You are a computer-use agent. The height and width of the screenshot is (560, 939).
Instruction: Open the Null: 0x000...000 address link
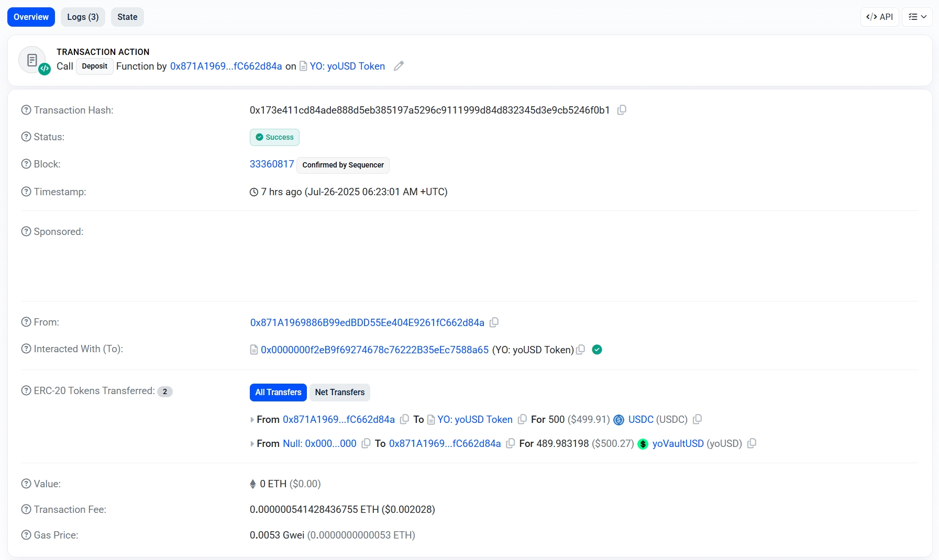click(x=319, y=443)
